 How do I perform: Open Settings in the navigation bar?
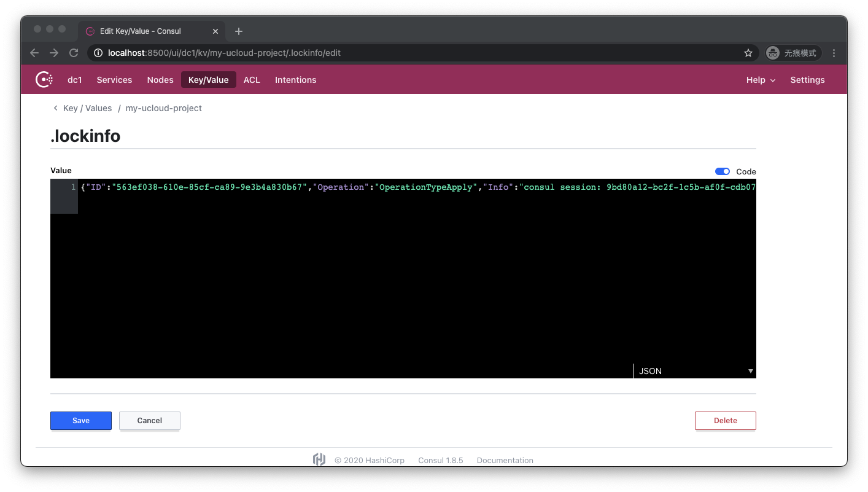[807, 80]
